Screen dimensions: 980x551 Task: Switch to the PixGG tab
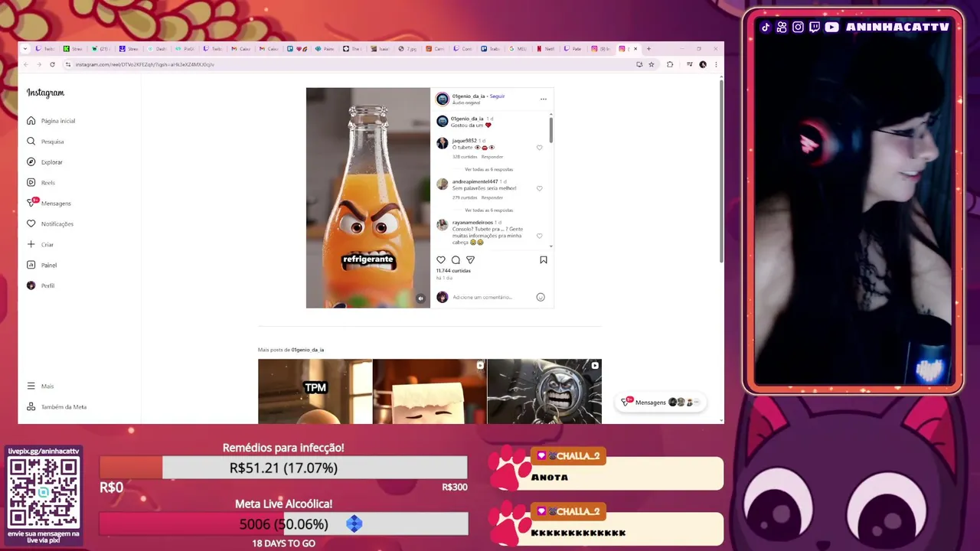pyautogui.click(x=184, y=49)
